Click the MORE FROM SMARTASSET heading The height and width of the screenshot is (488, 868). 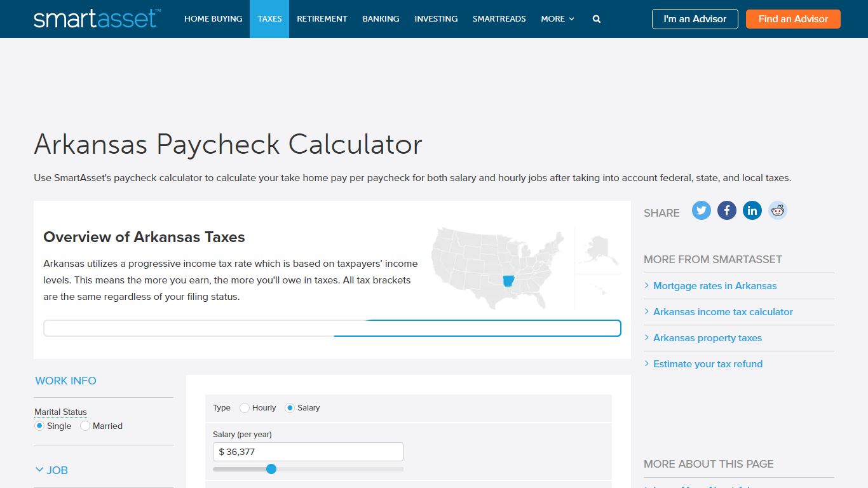(x=713, y=259)
